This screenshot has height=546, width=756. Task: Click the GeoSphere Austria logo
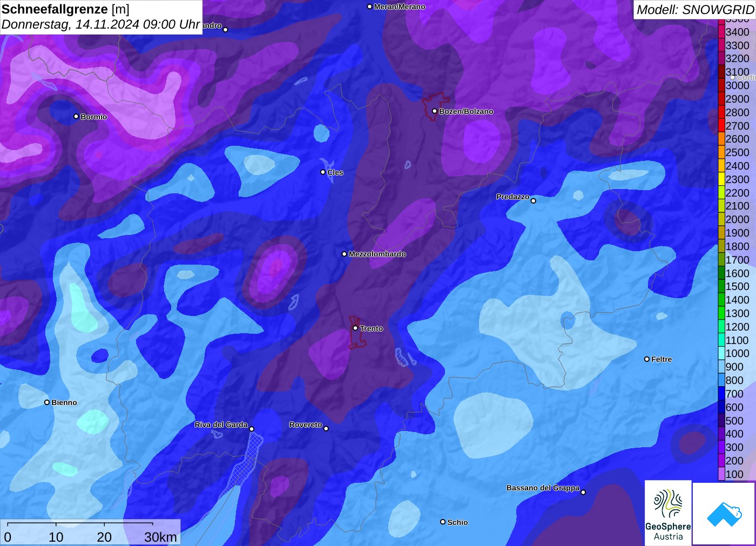click(x=668, y=514)
